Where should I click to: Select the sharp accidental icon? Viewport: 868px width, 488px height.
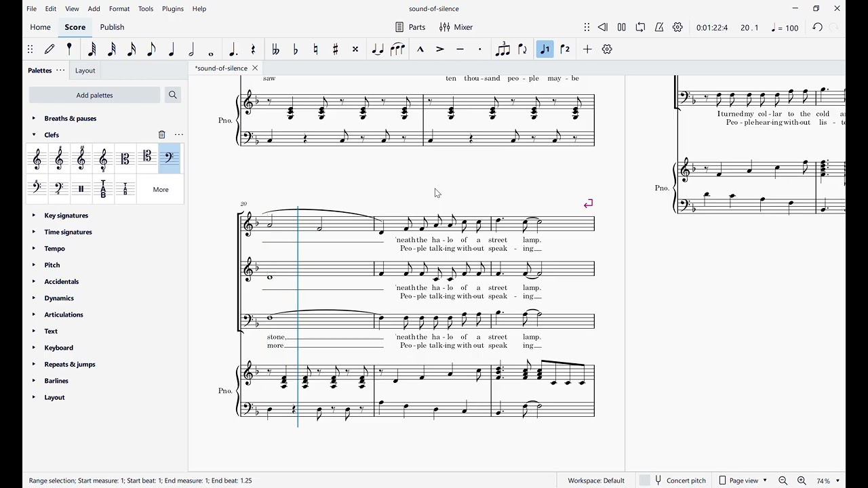pos(335,49)
